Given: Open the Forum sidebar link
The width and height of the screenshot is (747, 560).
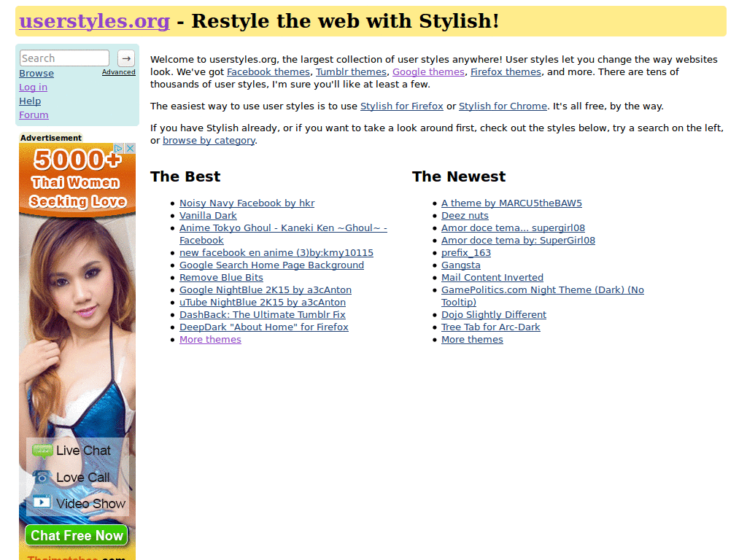Looking at the screenshot, I should pyautogui.click(x=34, y=114).
